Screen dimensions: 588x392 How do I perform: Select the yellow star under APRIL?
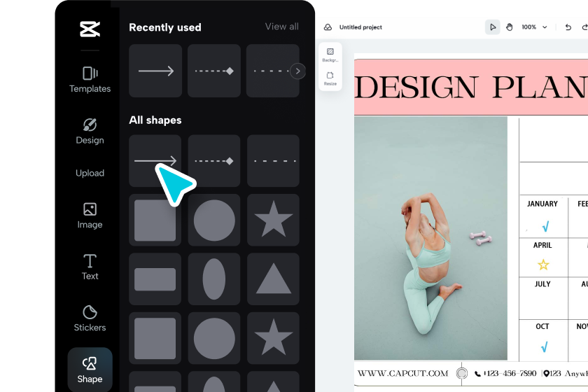click(x=543, y=265)
